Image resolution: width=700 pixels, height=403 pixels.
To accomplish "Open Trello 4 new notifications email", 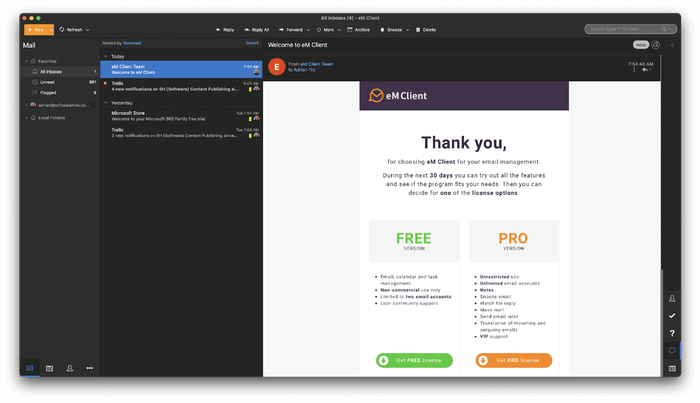I will click(181, 86).
